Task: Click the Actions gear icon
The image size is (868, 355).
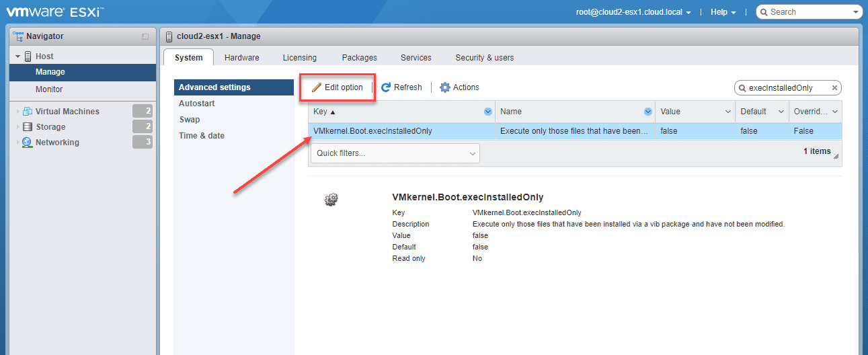Action: (x=445, y=87)
